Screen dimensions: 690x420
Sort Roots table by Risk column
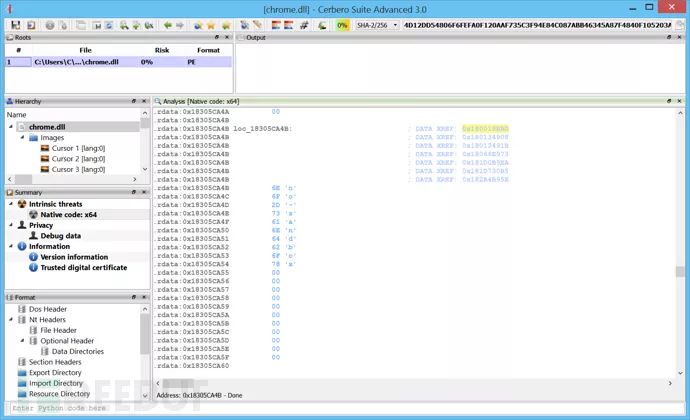click(162, 50)
